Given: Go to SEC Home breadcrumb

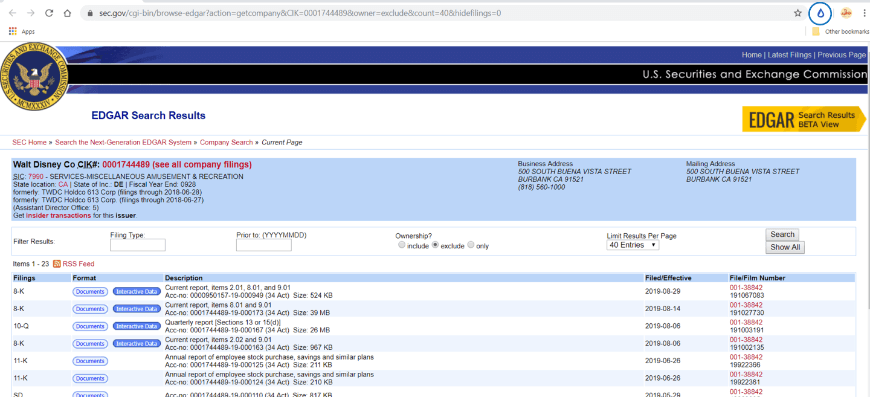Looking at the screenshot, I should pos(29,142).
